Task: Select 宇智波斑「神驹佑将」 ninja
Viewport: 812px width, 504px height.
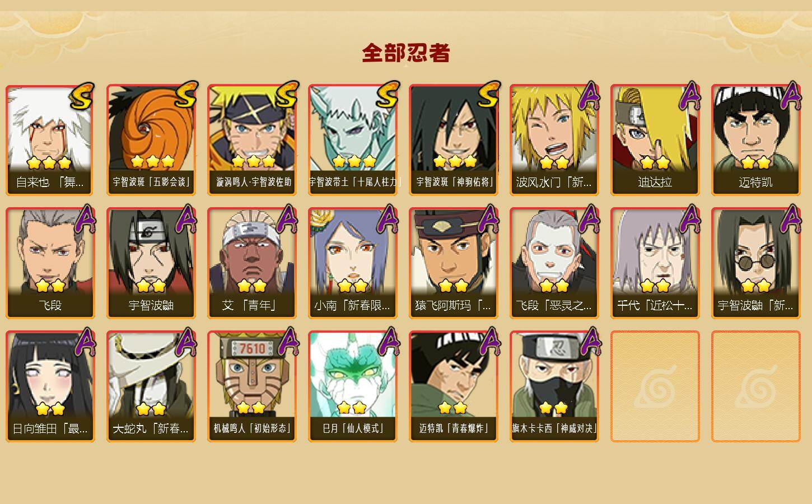Action: pyautogui.click(x=453, y=140)
